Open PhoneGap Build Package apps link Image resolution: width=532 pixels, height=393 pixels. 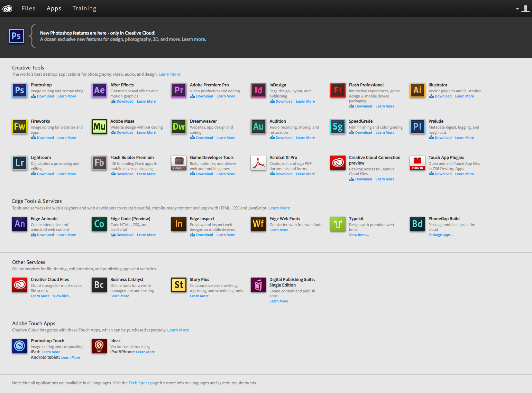tap(441, 235)
